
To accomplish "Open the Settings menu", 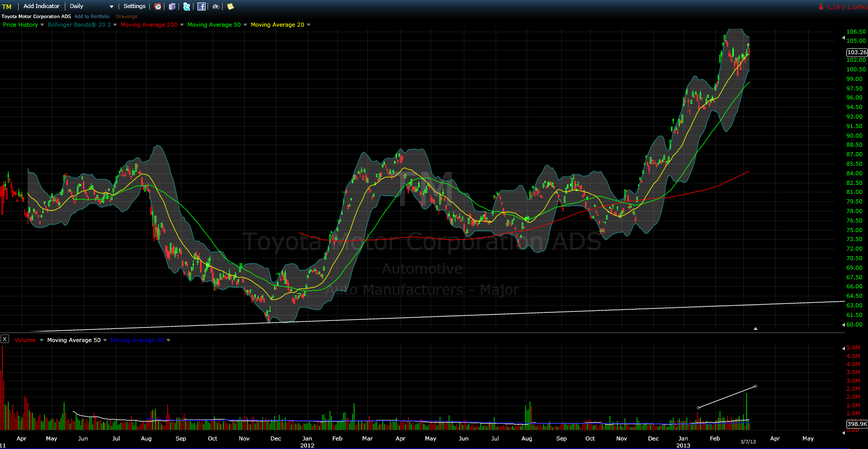I will tap(134, 6).
